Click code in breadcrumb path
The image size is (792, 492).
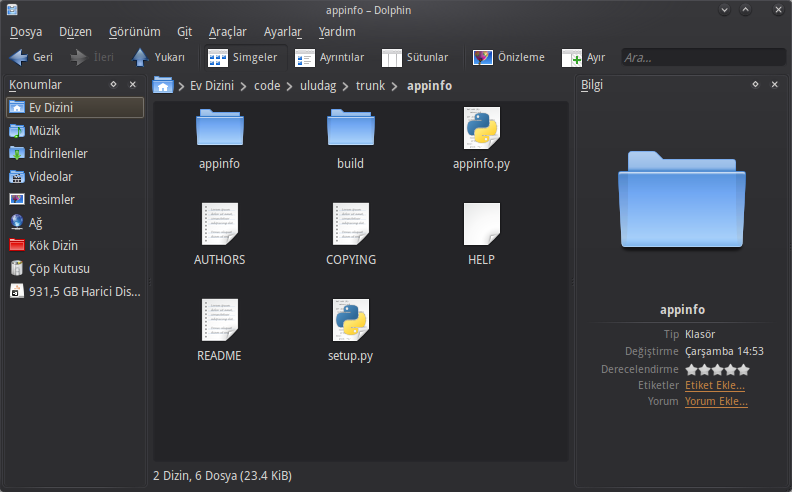tap(267, 86)
